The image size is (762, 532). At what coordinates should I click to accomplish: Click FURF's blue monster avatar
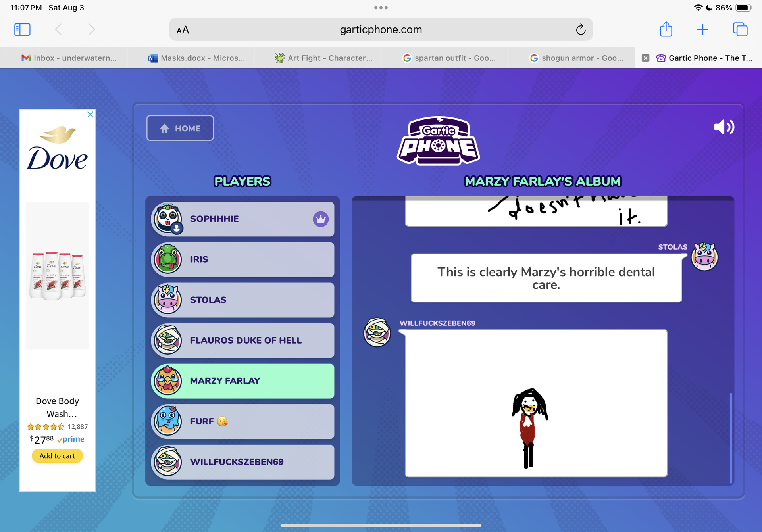[168, 421]
